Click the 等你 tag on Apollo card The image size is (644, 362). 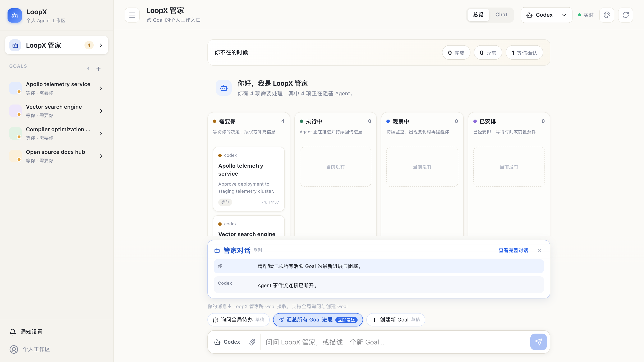point(225,202)
